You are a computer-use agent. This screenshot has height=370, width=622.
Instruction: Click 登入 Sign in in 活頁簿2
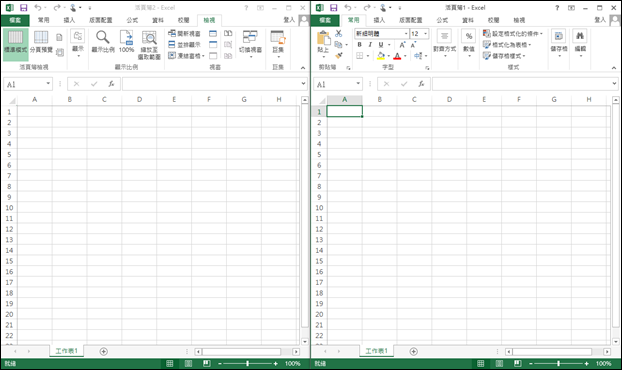(289, 20)
